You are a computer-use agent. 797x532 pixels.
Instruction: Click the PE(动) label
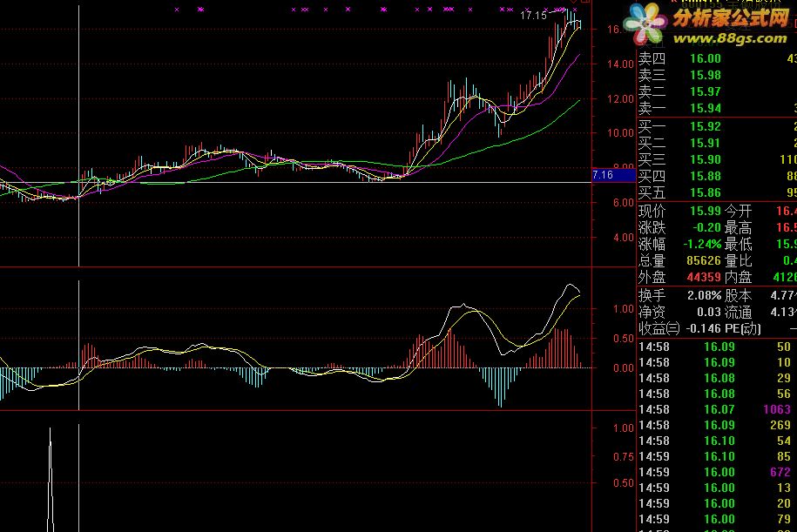[743, 329]
